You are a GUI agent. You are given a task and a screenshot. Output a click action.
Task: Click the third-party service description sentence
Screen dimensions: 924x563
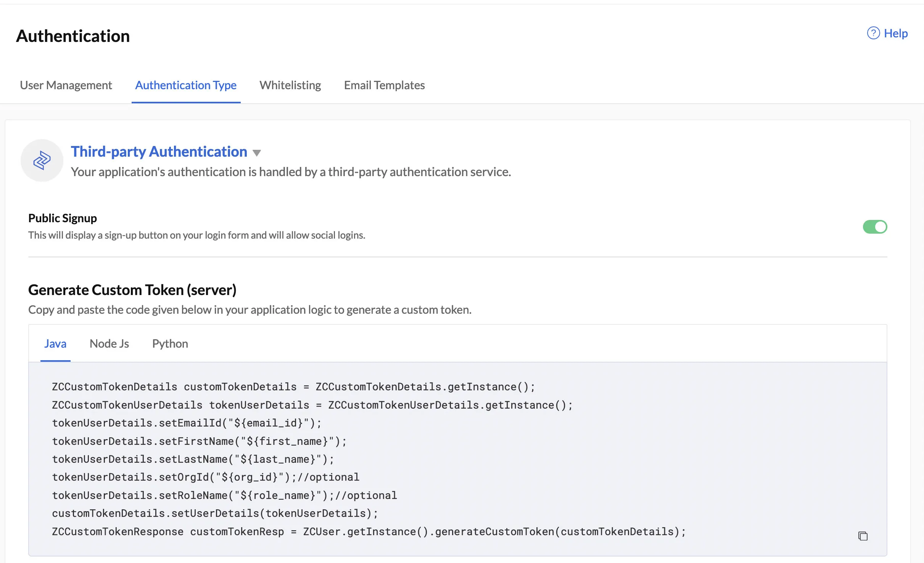[291, 172]
